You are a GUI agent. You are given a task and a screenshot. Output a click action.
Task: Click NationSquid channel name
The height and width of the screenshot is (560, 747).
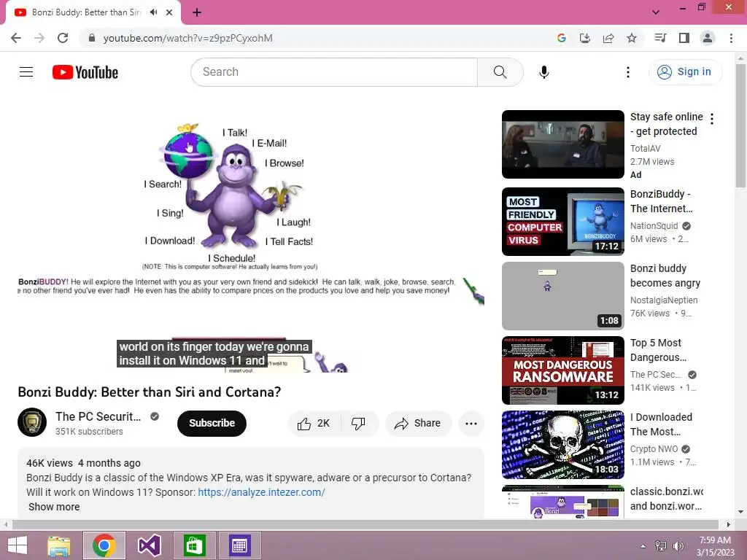654,226
